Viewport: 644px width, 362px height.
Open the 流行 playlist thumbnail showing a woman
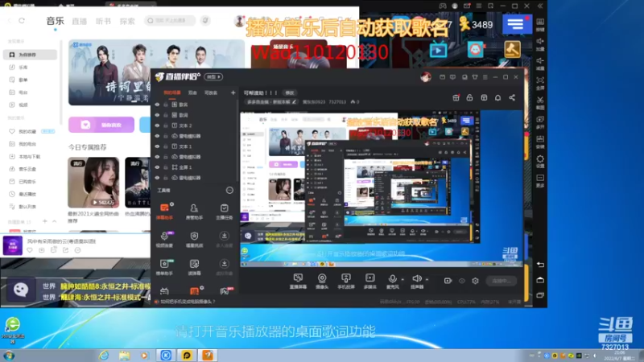click(93, 183)
